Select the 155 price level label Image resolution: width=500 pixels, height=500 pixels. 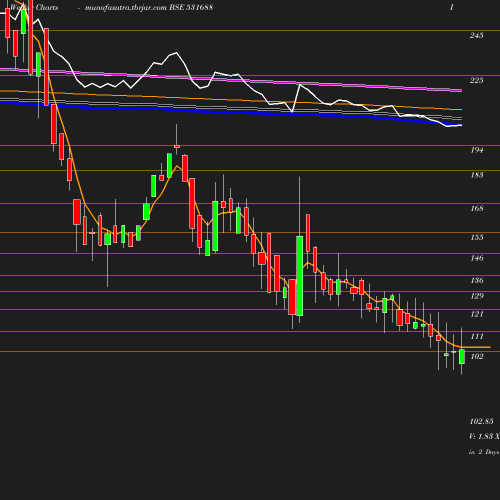(x=477, y=237)
